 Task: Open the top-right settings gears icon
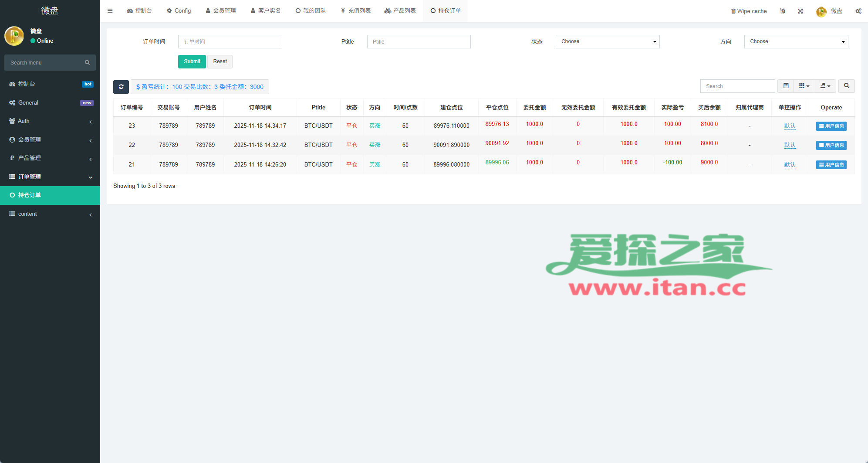pyautogui.click(x=858, y=11)
